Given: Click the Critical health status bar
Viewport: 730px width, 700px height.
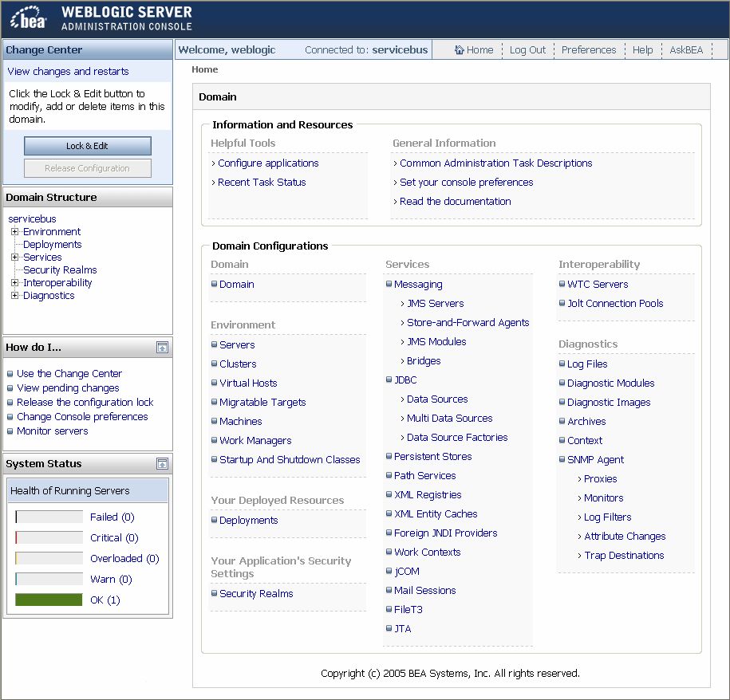Looking at the screenshot, I should click(x=49, y=537).
